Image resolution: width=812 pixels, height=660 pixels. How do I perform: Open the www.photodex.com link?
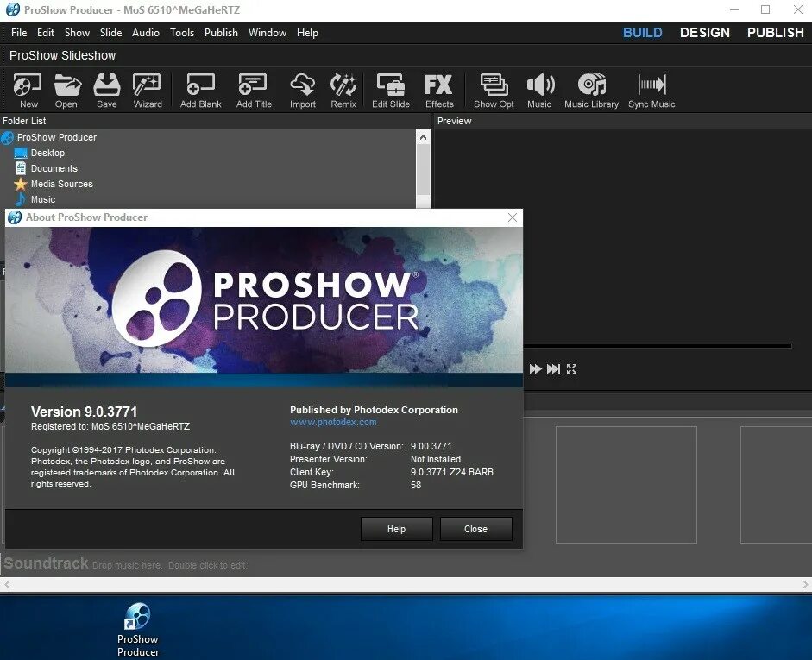pyautogui.click(x=333, y=423)
